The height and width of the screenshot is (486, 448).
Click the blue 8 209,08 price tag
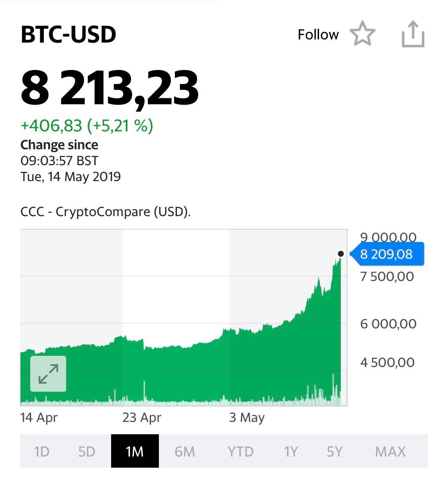point(387,254)
